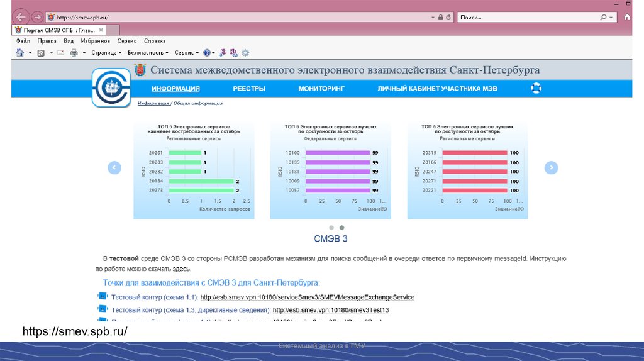This screenshot has height=361, width=644.
Task: Expand the Страница dropdown menu
Action: [x=106, y=53]
